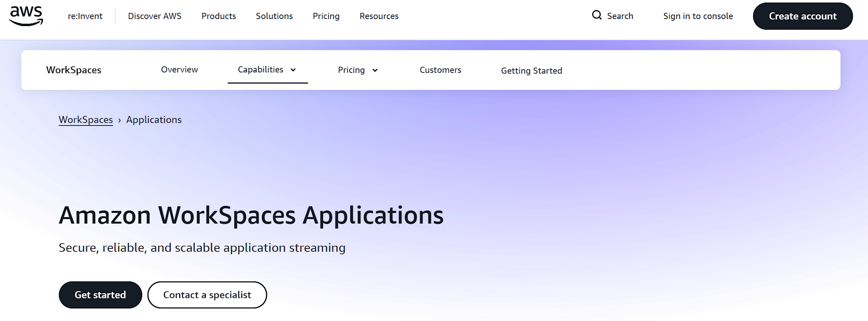The image size is (868, 321).
Task: Open the Discover AWS menu
Action: coord(155,16)
